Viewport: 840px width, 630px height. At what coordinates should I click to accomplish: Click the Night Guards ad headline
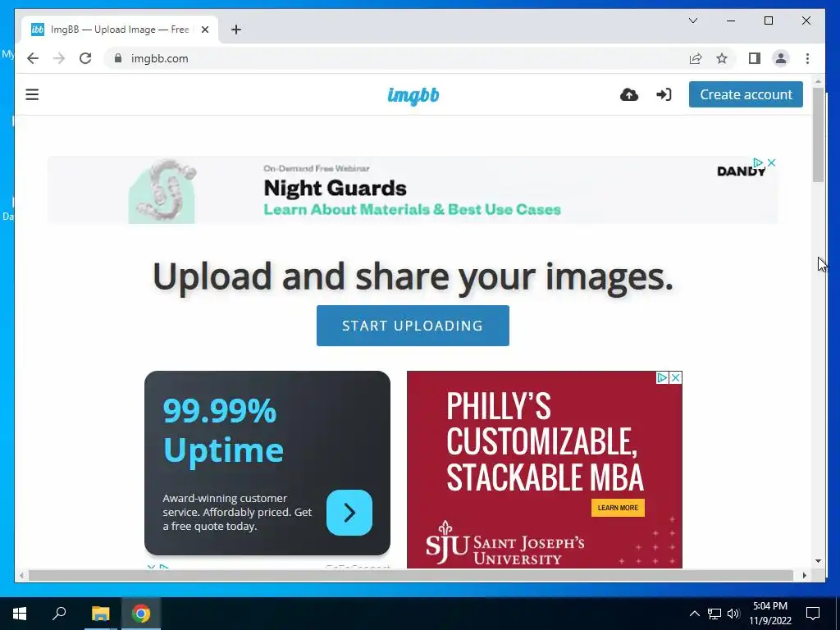[336, 188]
